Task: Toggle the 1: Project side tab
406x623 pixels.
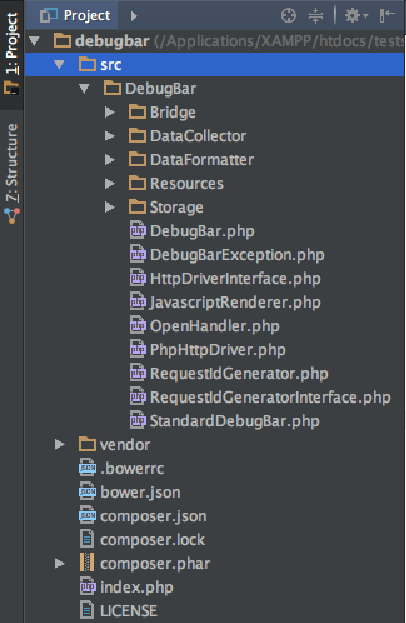Action: click(x=12, y=54)
